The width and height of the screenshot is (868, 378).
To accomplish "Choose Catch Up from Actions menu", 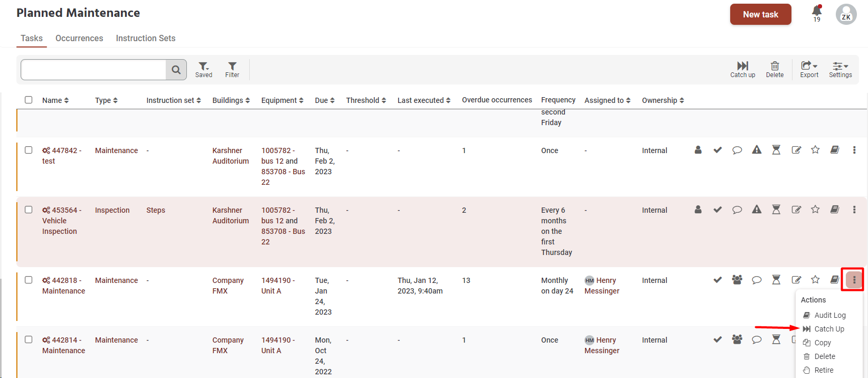I will coord(829,329).
